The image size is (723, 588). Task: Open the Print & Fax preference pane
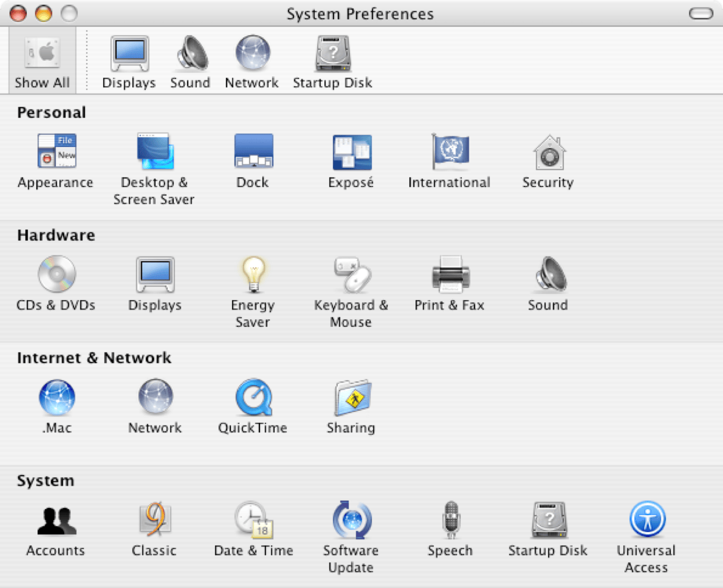point(450,284)
